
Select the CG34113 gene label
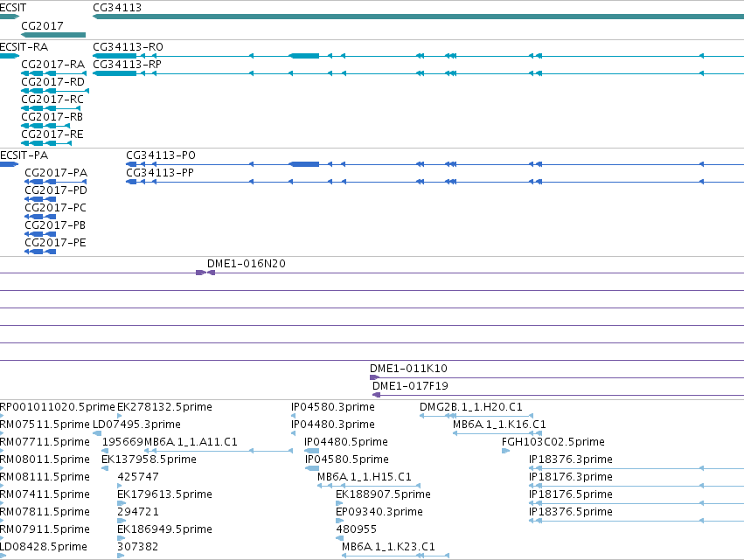(117, 8)
